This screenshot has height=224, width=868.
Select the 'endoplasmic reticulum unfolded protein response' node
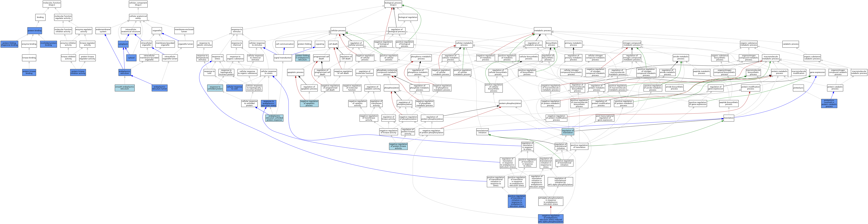(274, 118)
